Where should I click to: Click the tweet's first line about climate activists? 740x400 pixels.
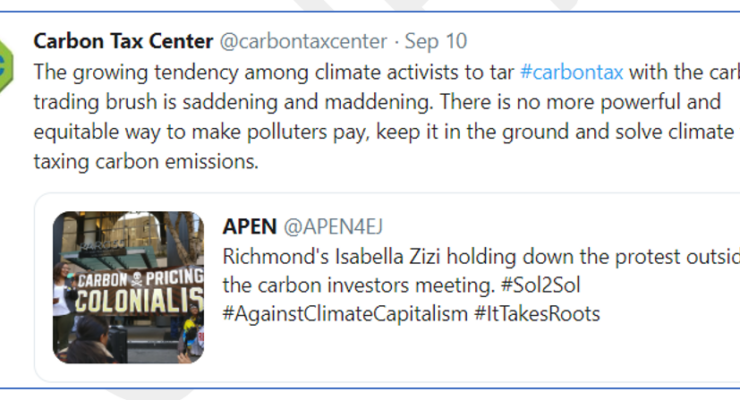[x=387, y=73]
